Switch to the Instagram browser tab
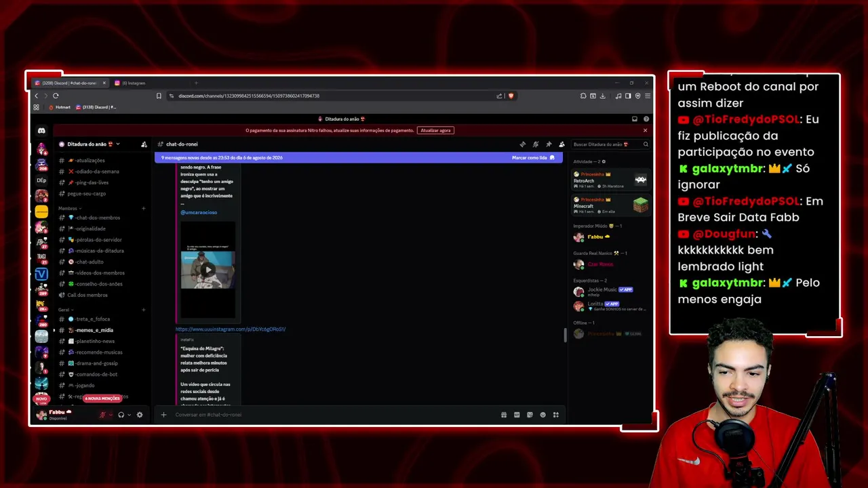 [x=136, y=83]
